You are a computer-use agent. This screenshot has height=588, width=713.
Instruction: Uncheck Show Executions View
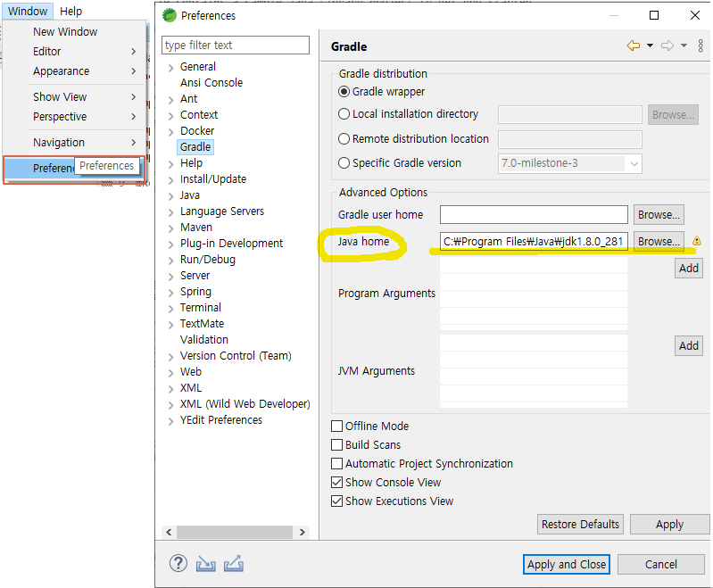coord(337,501)
